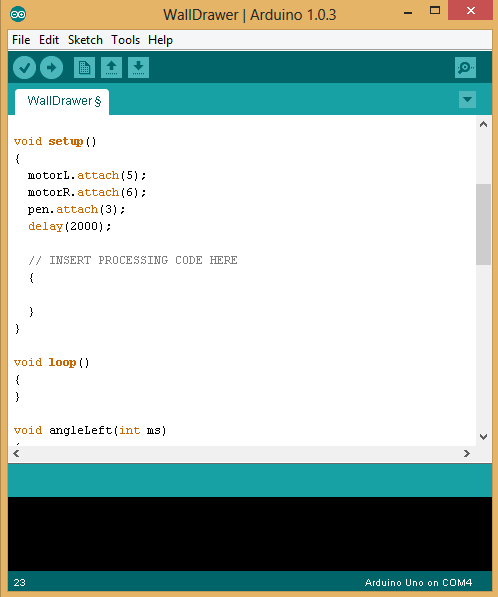Screen dimensions: 498x597
Task: Upload sketch with the arrow button
Action: pos(51,68)
